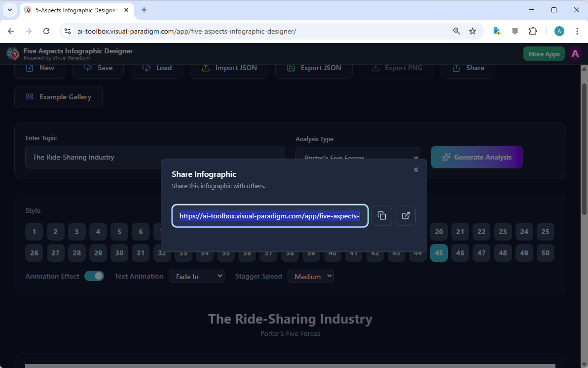The width and height of the screenshot is (588, 368).
Task: Click the Save toolbar icon
Action: coord(98,68)
